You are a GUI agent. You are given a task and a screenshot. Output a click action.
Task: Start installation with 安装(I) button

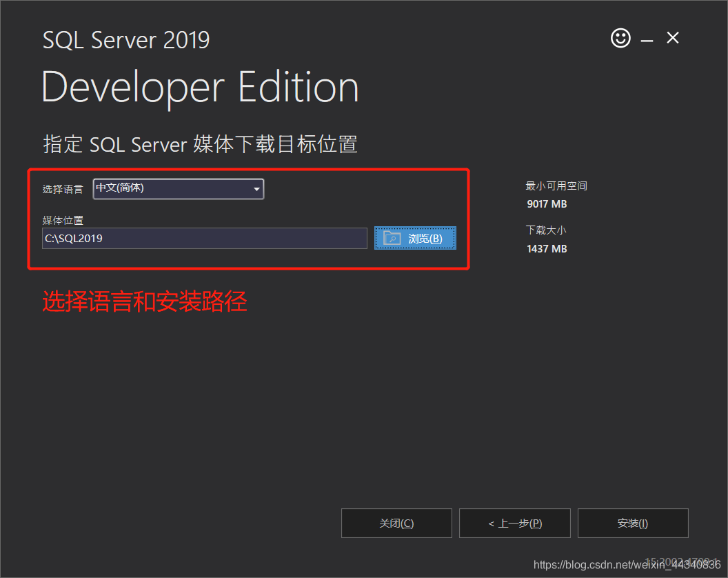coord(633,524)
